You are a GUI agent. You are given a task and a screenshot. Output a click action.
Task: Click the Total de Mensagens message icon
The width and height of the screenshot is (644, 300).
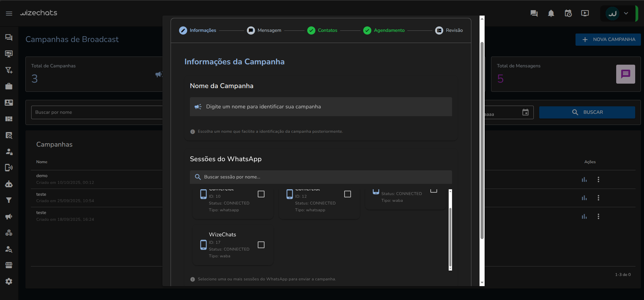pyautogui.click(x=626, y=74)
